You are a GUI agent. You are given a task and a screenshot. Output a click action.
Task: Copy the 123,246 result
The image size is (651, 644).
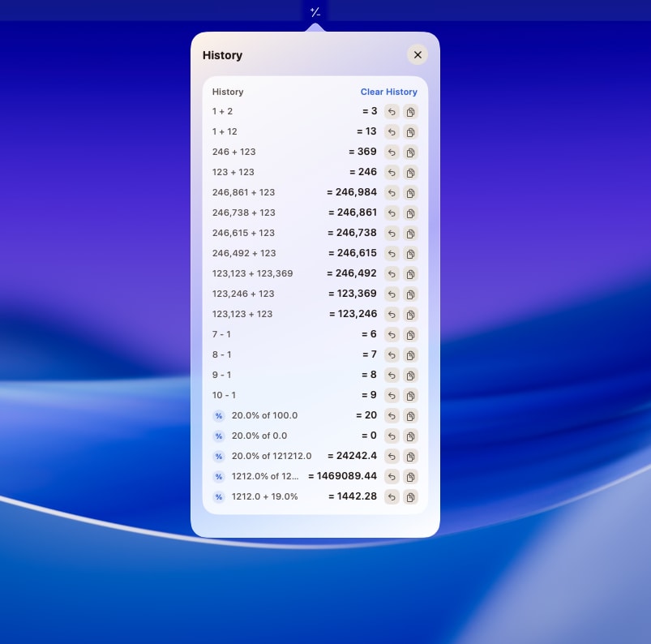coord(410,315)
